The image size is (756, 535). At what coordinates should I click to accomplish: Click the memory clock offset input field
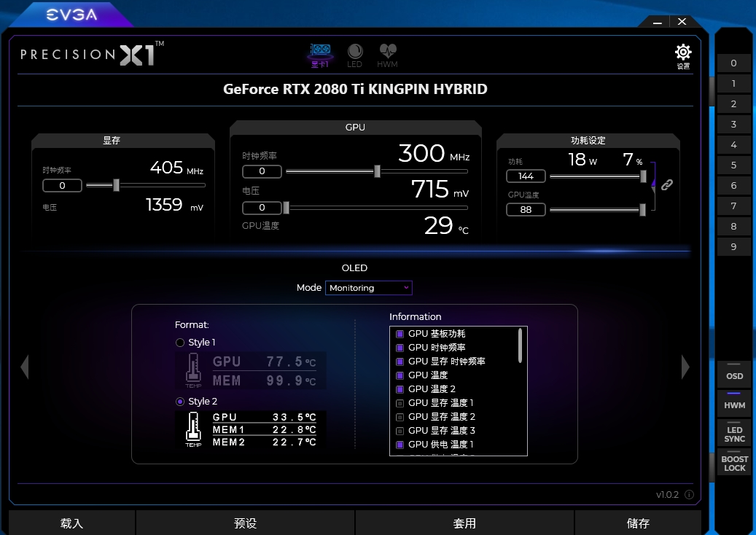pyautogui.click(x=62, y=186)
